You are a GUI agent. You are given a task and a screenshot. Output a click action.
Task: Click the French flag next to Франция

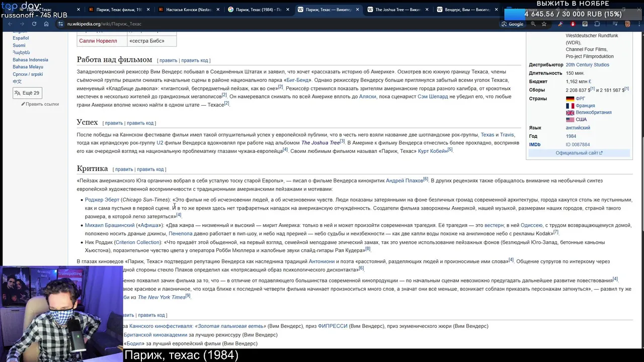570,106
